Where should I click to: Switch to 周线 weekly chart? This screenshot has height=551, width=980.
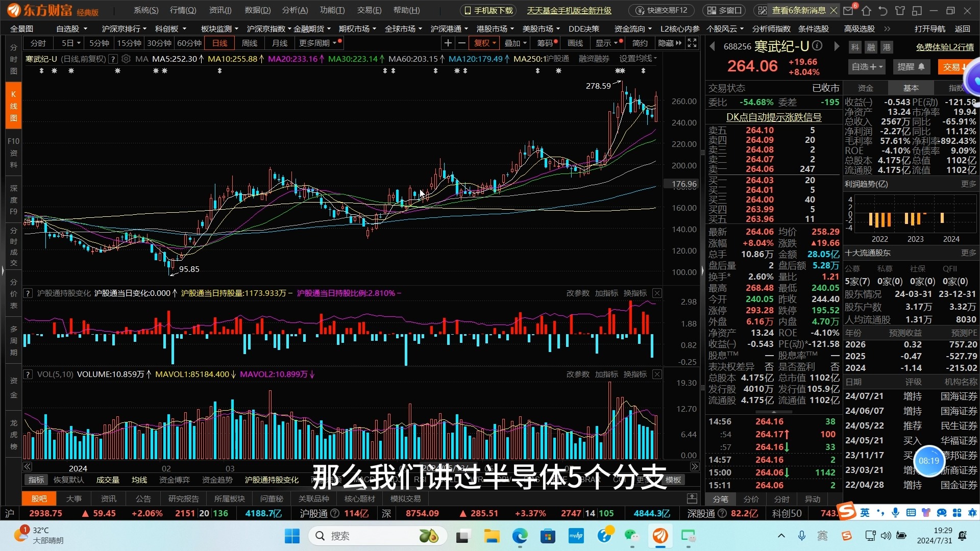pos(250,43)
